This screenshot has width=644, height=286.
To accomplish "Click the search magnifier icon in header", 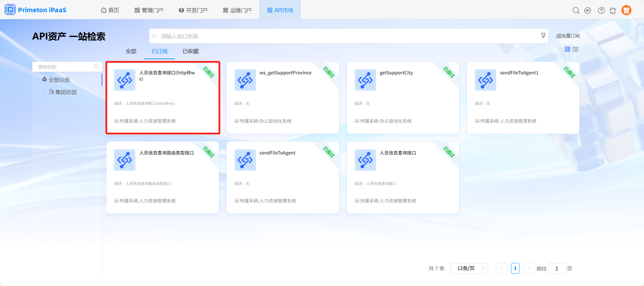I will tap(576, 10).
